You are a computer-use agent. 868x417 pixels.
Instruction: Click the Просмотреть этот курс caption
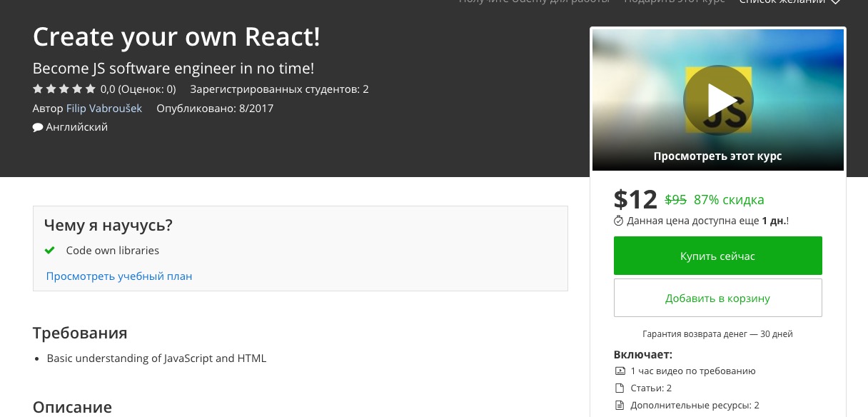717,156
